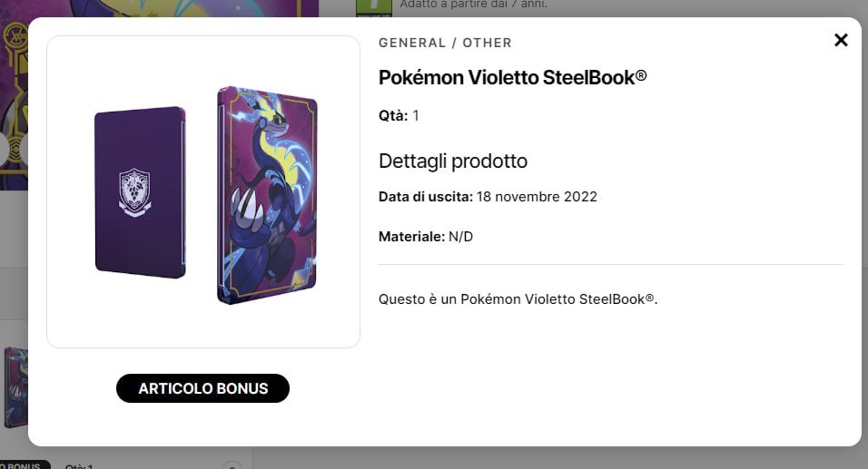Select the Dettagli prodotto heading

click(x=453, y=161)
